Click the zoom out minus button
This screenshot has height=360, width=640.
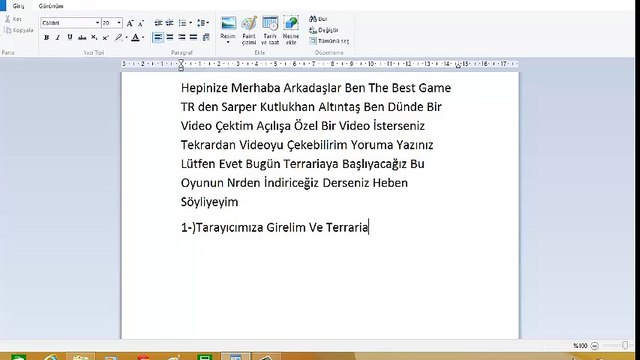click(595, 346)
